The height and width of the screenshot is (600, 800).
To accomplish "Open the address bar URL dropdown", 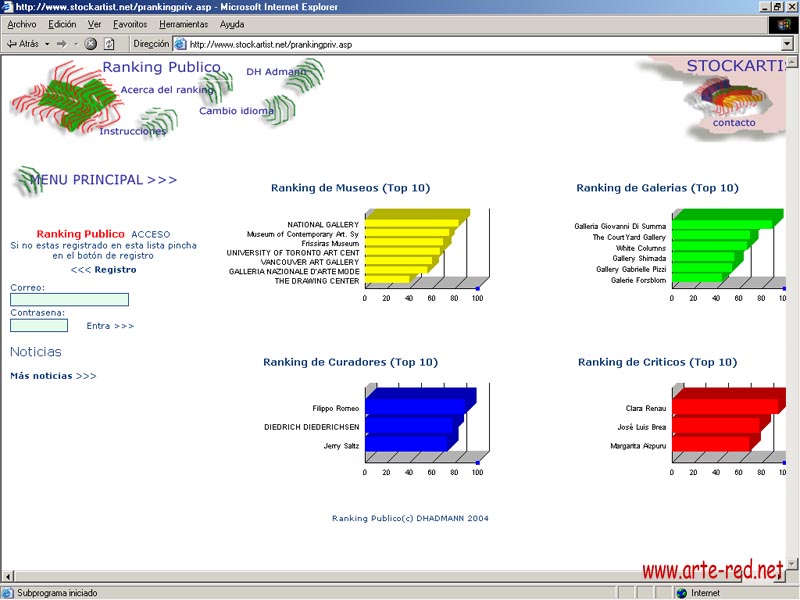I will coord(787,44).
